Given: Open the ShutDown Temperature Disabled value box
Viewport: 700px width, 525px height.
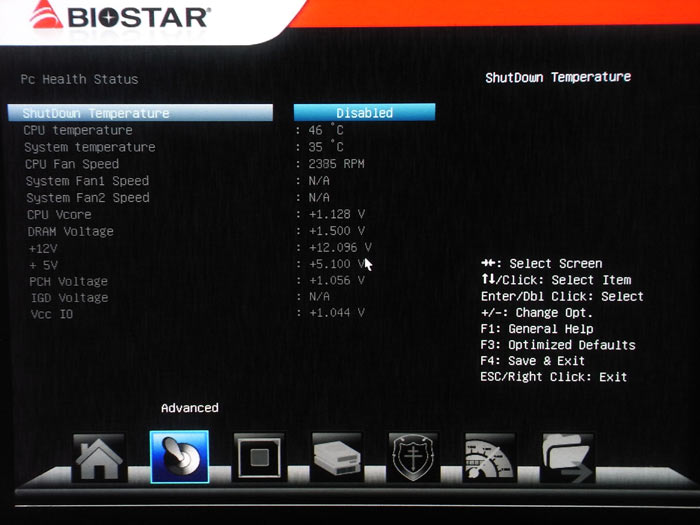Looking at the screenshot, I should click(x=364, y=113).
